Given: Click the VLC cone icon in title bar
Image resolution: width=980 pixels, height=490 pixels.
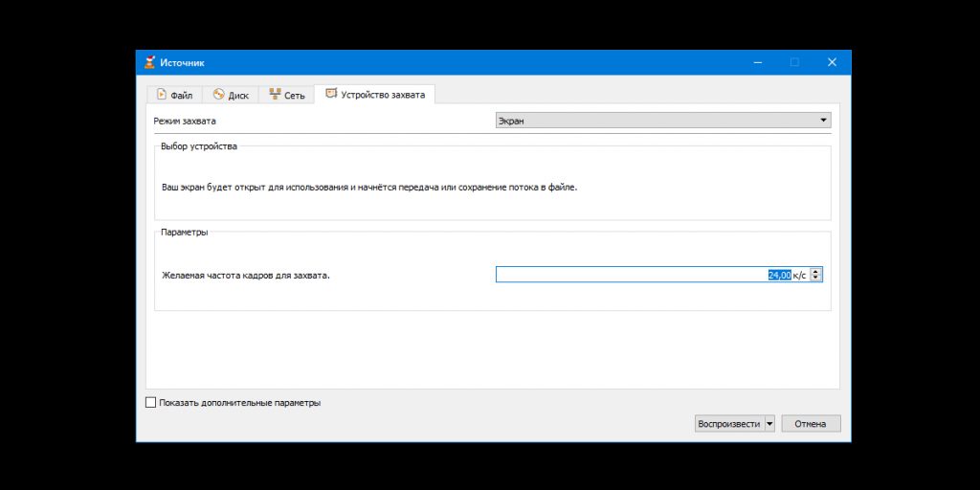Looking at the screenshot, I should [x=149, y=62].
